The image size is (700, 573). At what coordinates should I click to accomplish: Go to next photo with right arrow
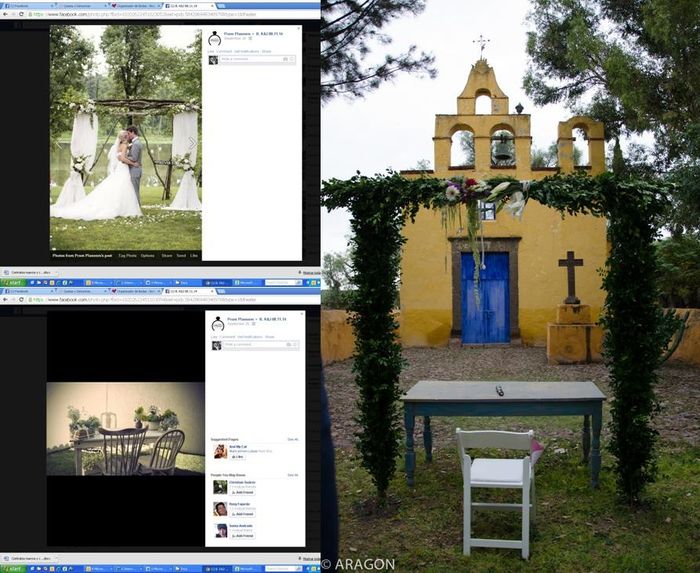tap(192, 143)
